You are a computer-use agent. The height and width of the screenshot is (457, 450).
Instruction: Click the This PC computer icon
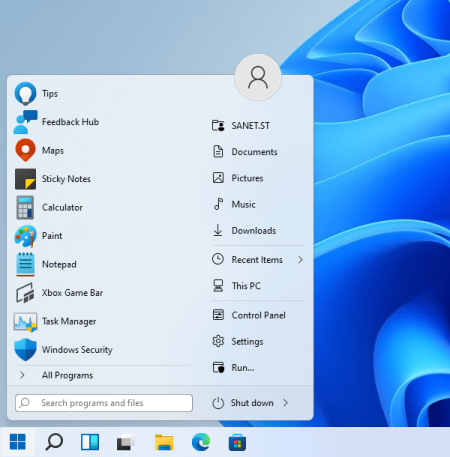(x=218, y=286)
